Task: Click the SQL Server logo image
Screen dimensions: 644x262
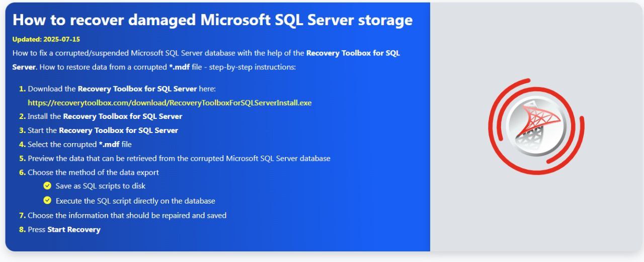Action: click(536, 126)
